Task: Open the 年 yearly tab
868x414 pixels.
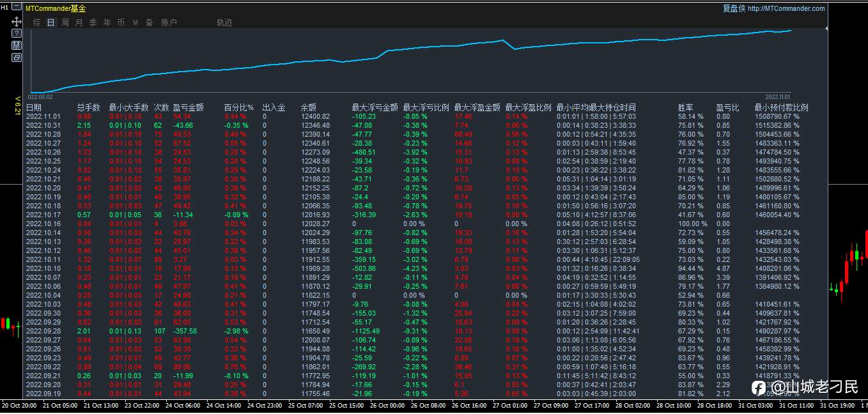Action: [107, 22]
